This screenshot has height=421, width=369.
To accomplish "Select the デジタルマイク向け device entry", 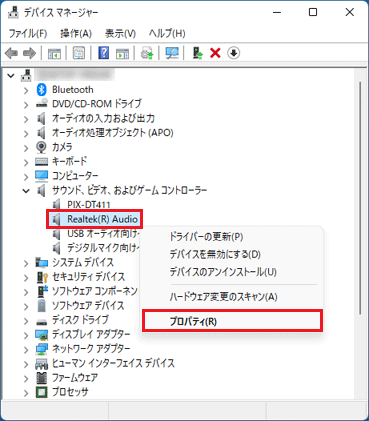I will click(x=103, y=248).
